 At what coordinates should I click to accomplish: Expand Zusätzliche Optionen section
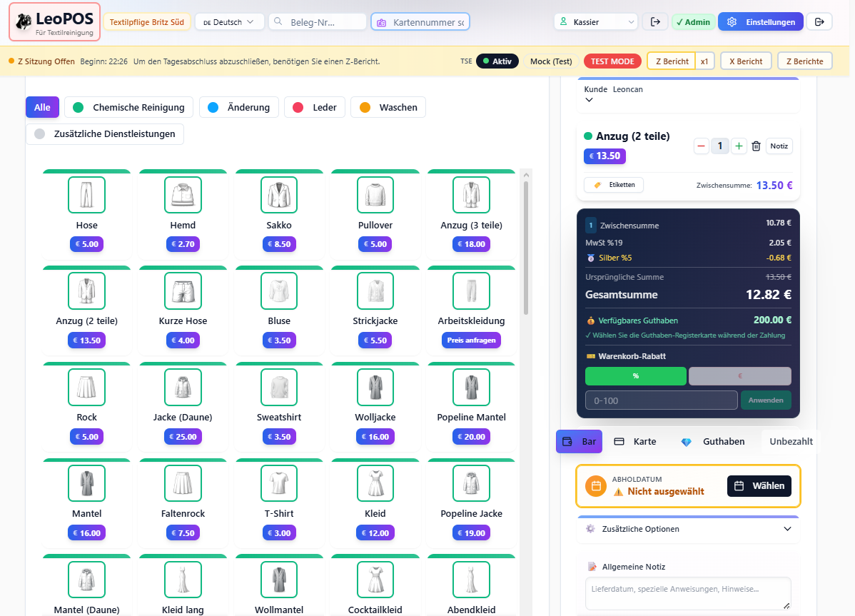pyautogui.click(x=688, y=529)
